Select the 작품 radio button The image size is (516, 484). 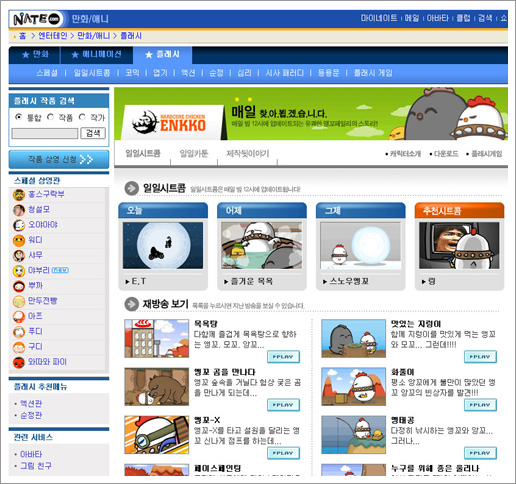point(50,117)
